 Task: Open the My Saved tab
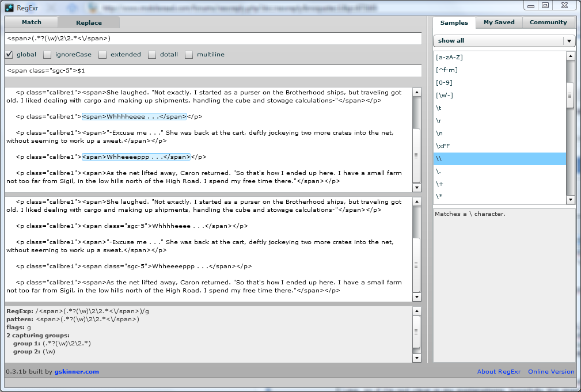point(499,22)
